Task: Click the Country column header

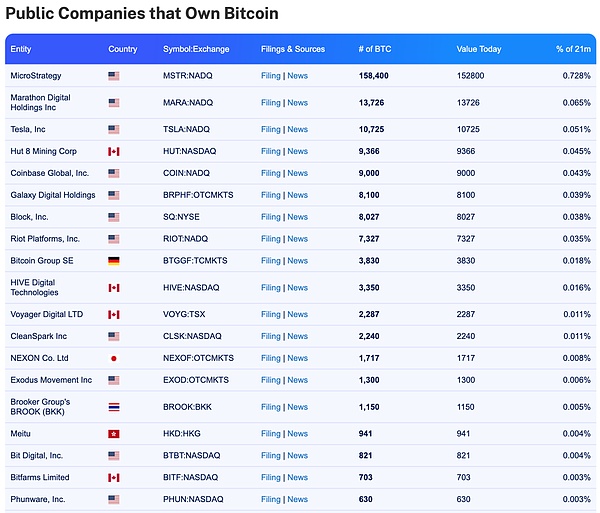Action: coord(122,49)
